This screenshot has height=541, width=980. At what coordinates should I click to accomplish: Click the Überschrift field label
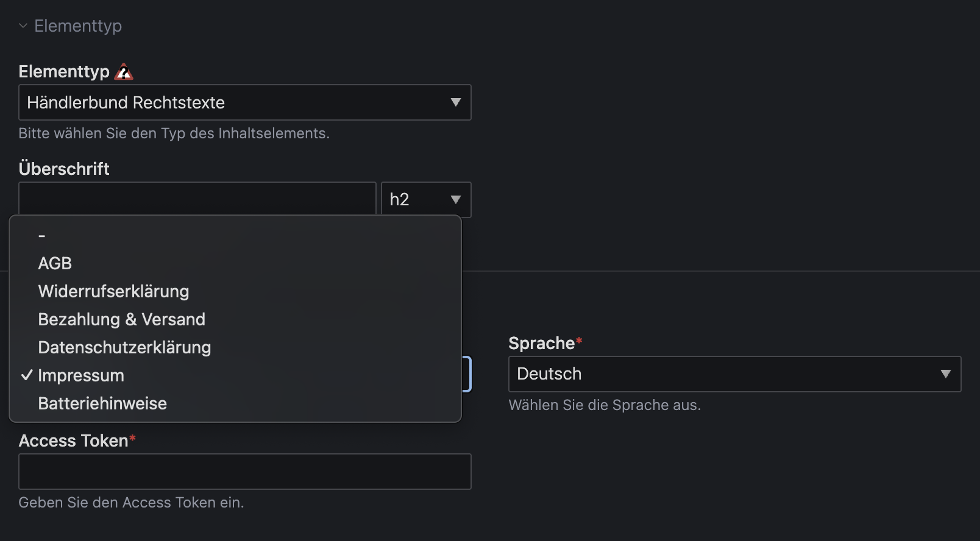[64, 169]
